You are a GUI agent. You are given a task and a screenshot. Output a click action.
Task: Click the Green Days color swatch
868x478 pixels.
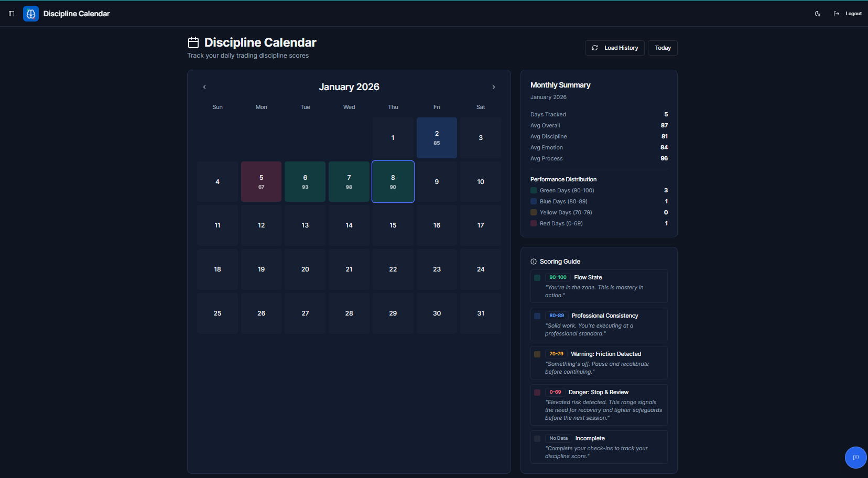pyautogui.click(x=534, y=190)
